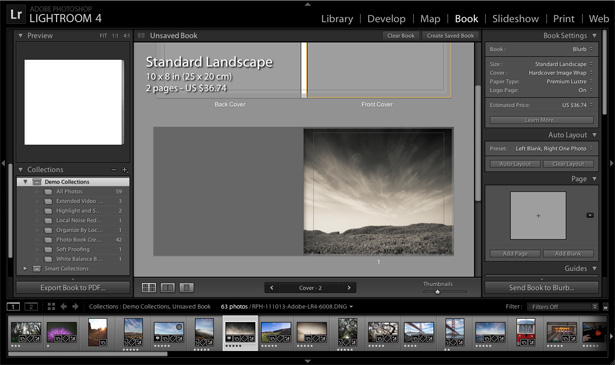This screenshot has width=615, height=365.
Task: Click Export Book to PDF button
Action: 73,288
